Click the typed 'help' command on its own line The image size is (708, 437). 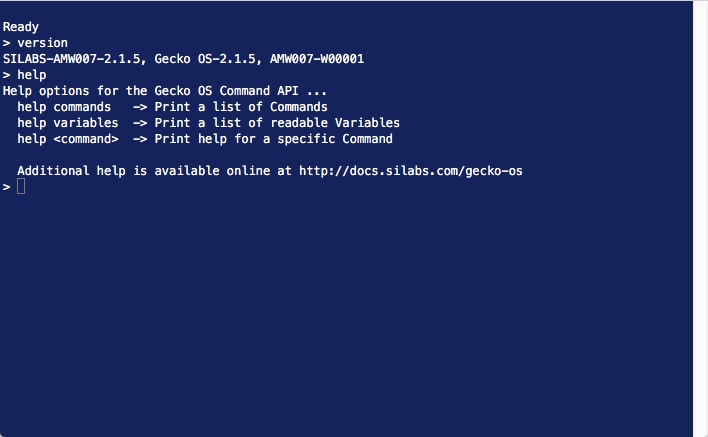pyautogui.click(x=32, y=75)
